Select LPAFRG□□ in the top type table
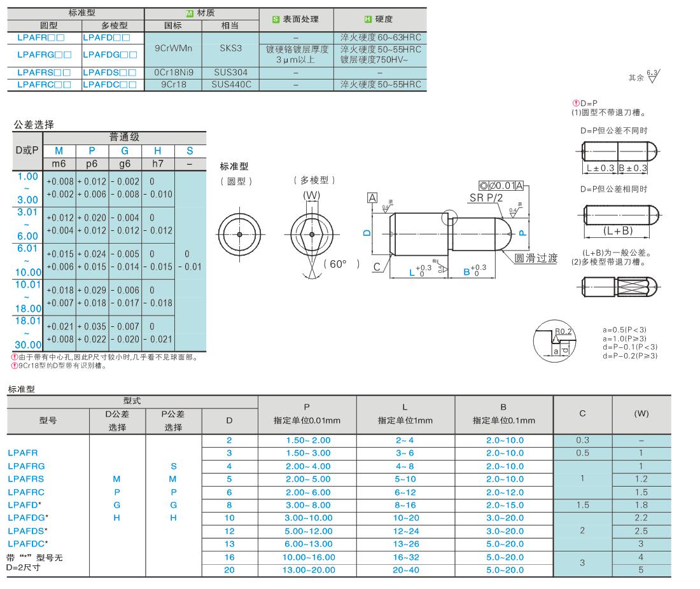Image resolution: width=700 pixels, height=589 pixels. click(x=45, y=55)
